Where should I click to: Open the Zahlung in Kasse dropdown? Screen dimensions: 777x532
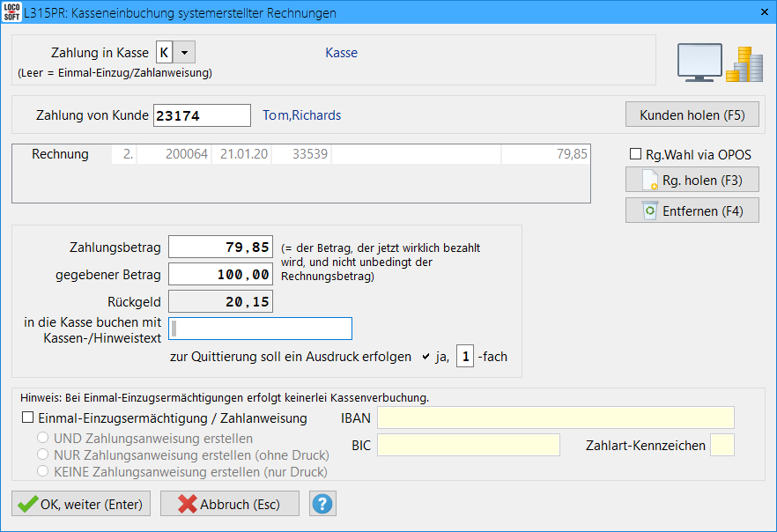(184, 53)
